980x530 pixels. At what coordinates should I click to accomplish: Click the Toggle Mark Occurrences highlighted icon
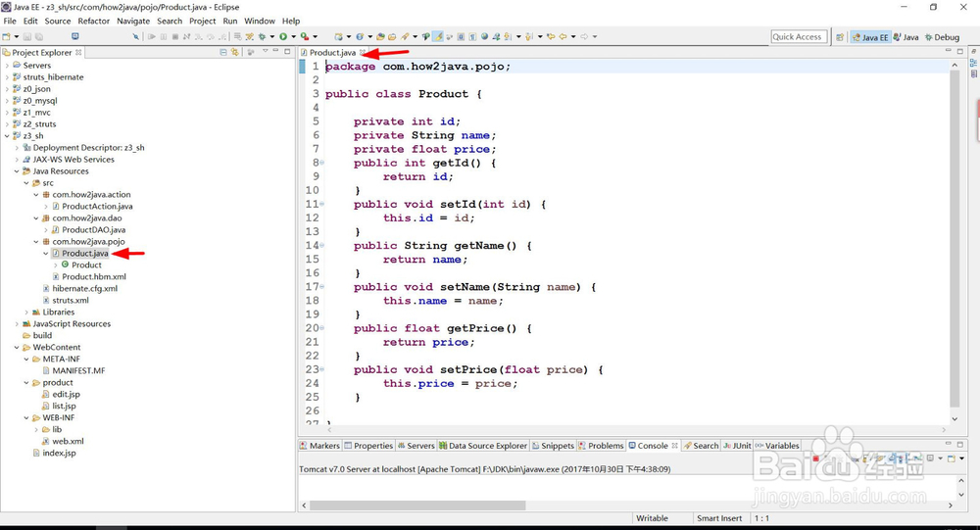click(x=438, y=37)
